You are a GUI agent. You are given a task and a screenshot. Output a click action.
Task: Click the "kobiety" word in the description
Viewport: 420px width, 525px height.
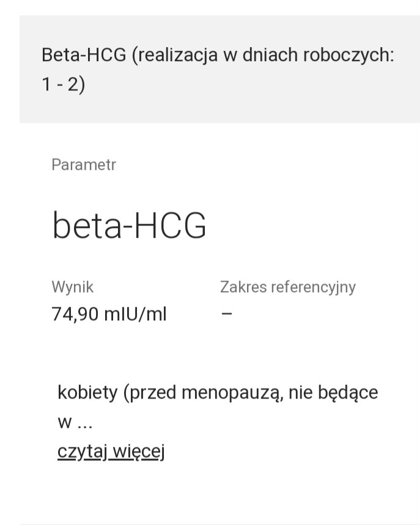87,392
